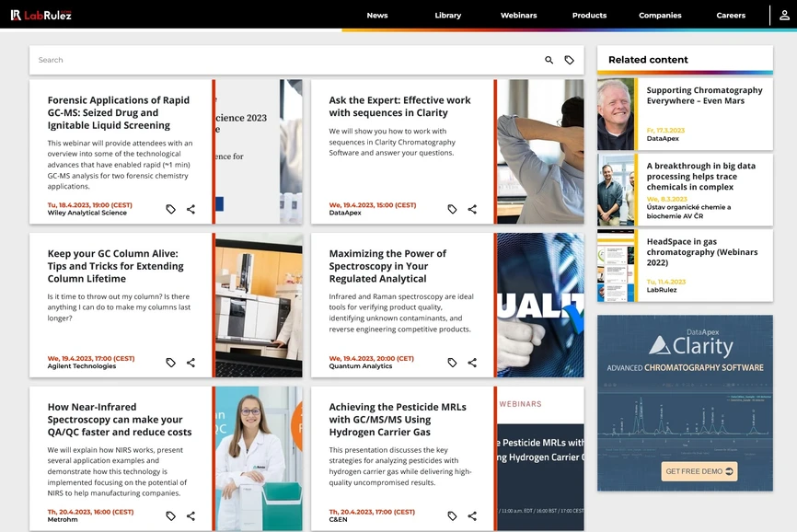Image resolution: width=797 pixels, height=532 pixels.
Task: Click tag icon on Near-Infrared Spectroscopy card
Action: point(171,515)
